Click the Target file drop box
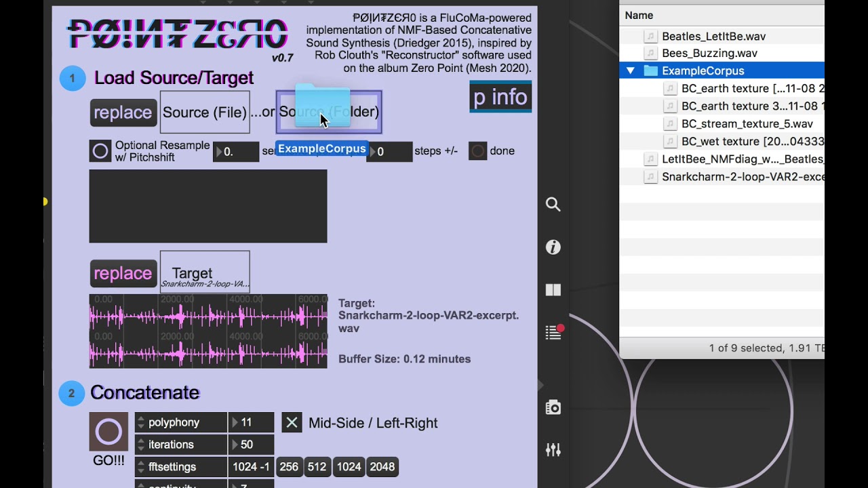 pos(205,272)
